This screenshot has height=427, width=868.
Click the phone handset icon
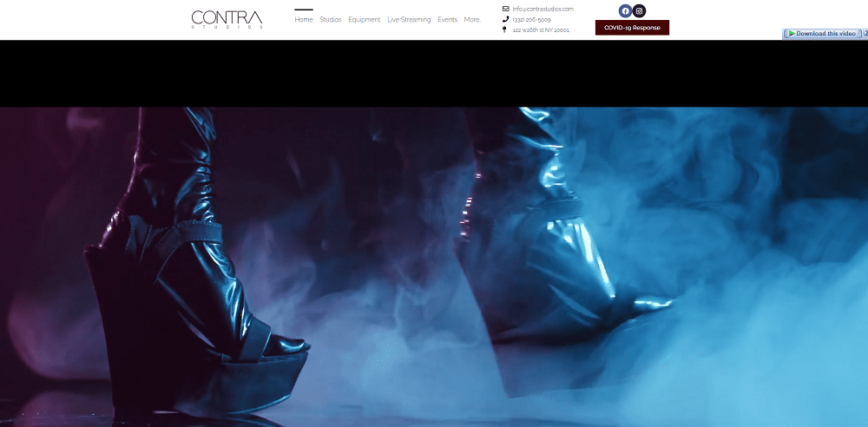[505, 19]
